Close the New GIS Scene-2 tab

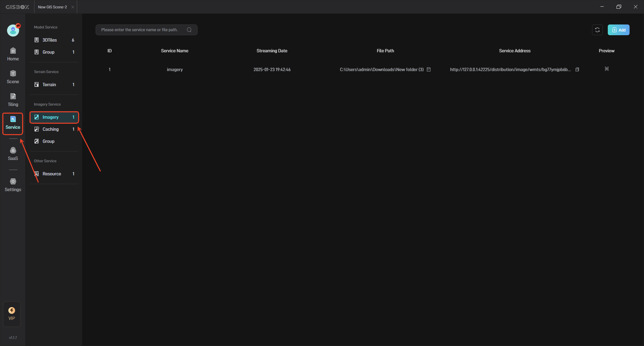73,7
